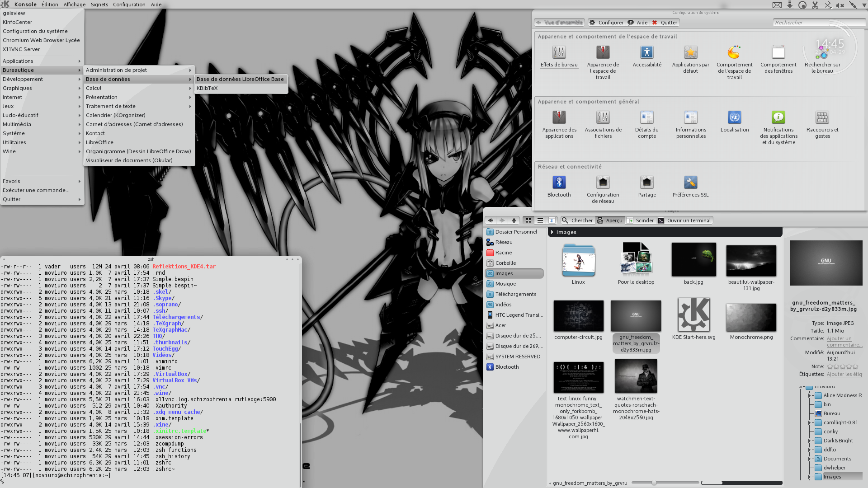This screenshot has height=488, width=868.
Task: Click the Aide button in system settings
Action: [638, 23]
